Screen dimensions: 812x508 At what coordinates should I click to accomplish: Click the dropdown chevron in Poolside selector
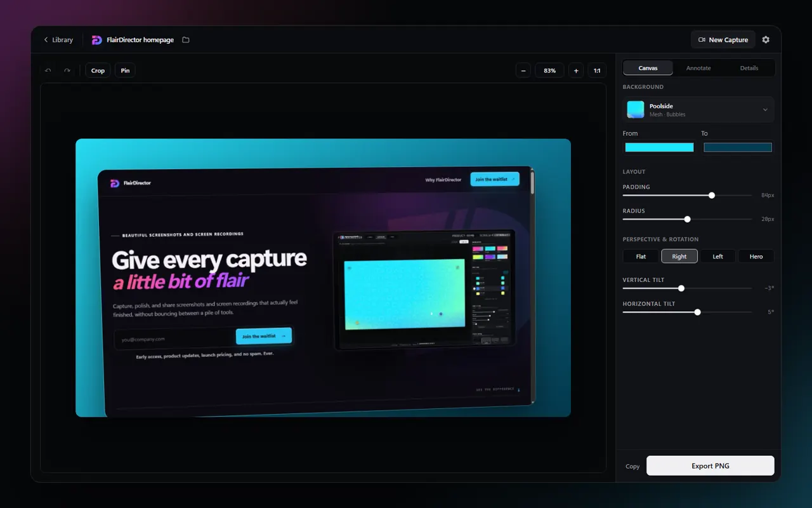point(765,110)
